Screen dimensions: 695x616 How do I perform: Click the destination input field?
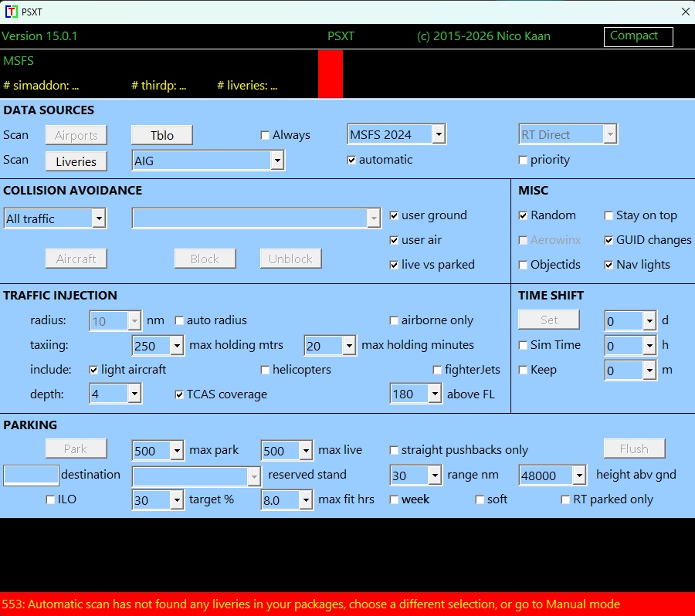pos(31,475)
